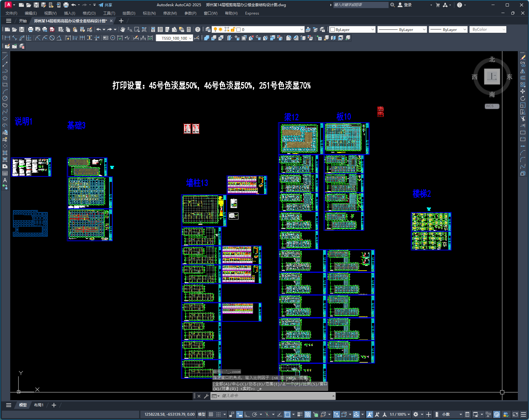Click the command line input field
529x420 pixels.
point(276,396)
